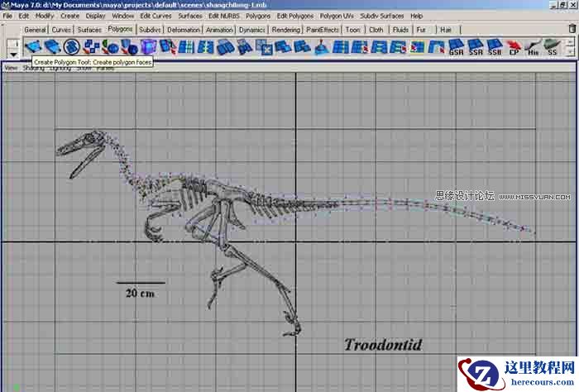Click the blue cone icon with red tip
Screen dimensions: 579x392
pos(322,47)
